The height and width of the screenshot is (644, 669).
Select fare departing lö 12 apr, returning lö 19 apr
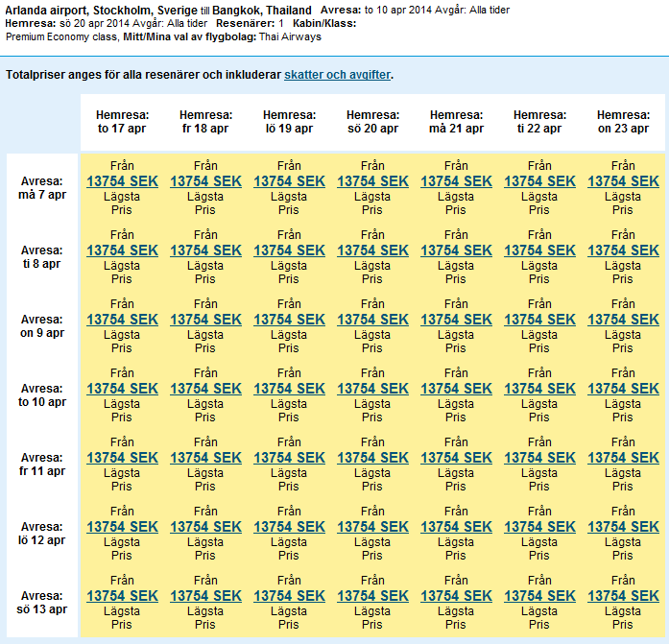click(289, 527)
